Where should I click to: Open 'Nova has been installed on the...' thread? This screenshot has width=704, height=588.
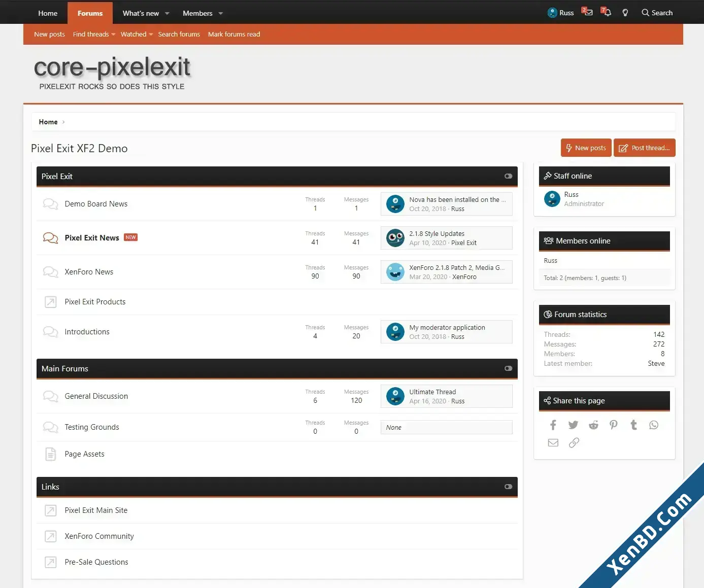point(457,199)
